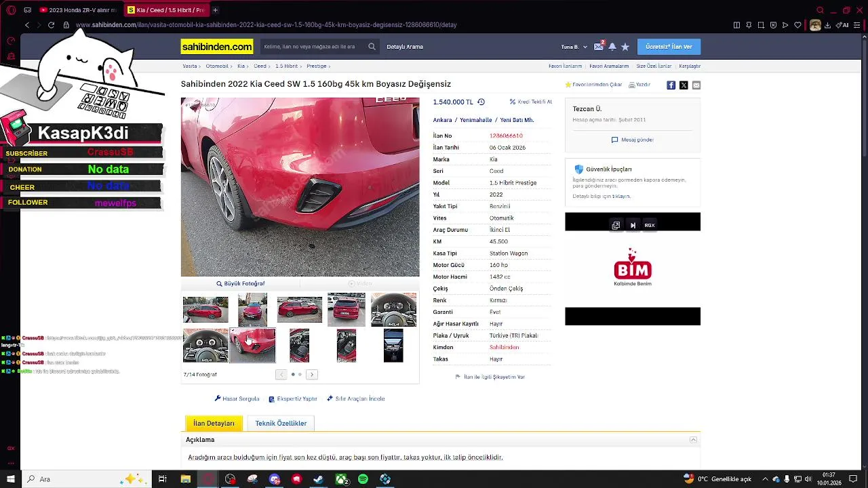Switch to 2023 Honda ZR-V browser tab
The height and width of the screenshot is (488, 868).
(x=78, y=10)
